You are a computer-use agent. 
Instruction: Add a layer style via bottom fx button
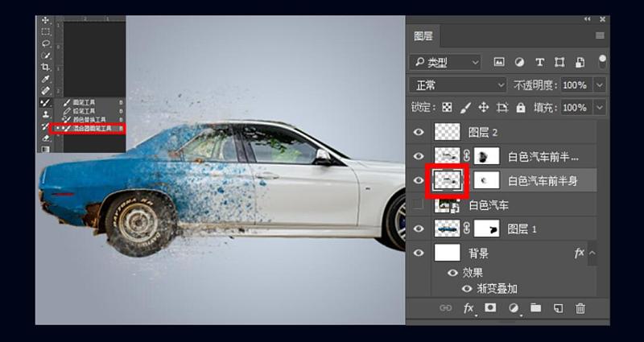click(x=469, y=308)
